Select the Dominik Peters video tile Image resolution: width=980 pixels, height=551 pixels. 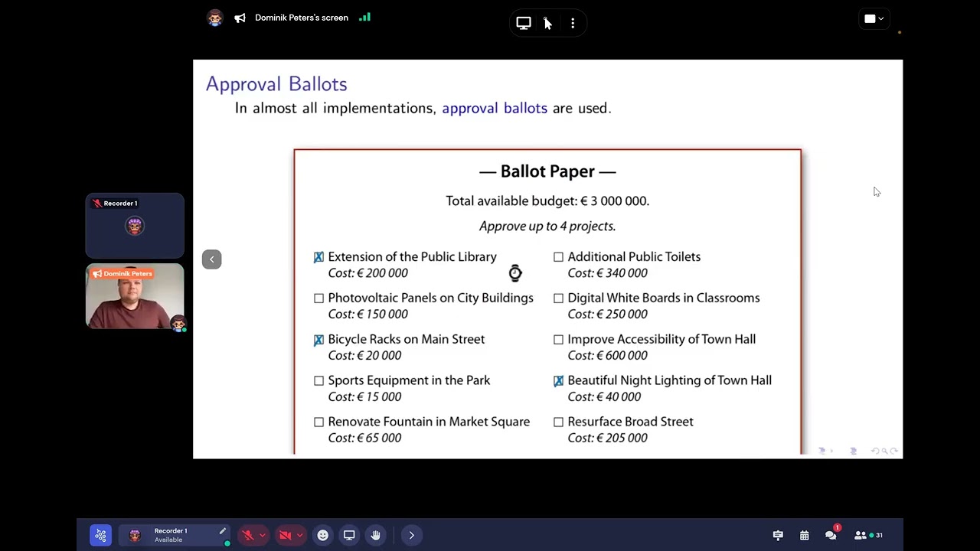tap(135, 296)
